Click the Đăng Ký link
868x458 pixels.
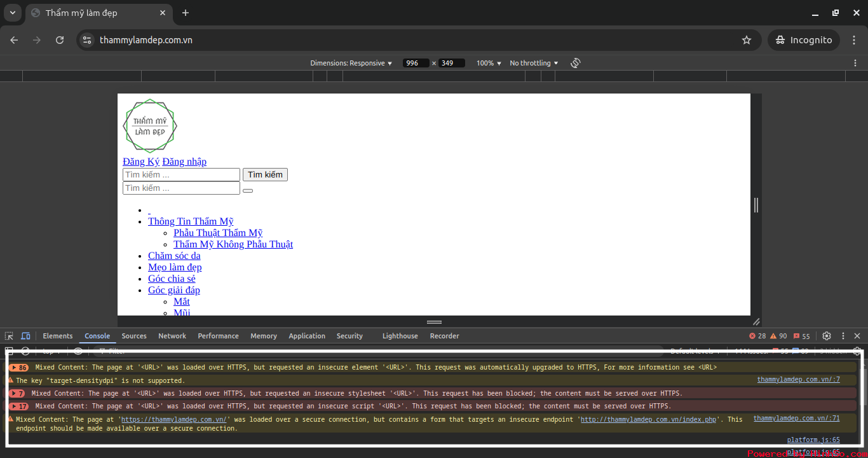[141, 162]
